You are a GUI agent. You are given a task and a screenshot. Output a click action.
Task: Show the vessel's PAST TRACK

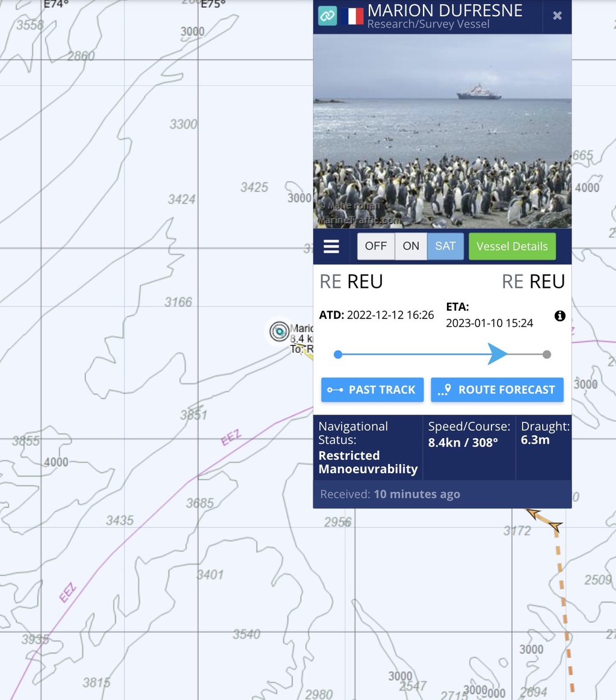tap(372, 390)
